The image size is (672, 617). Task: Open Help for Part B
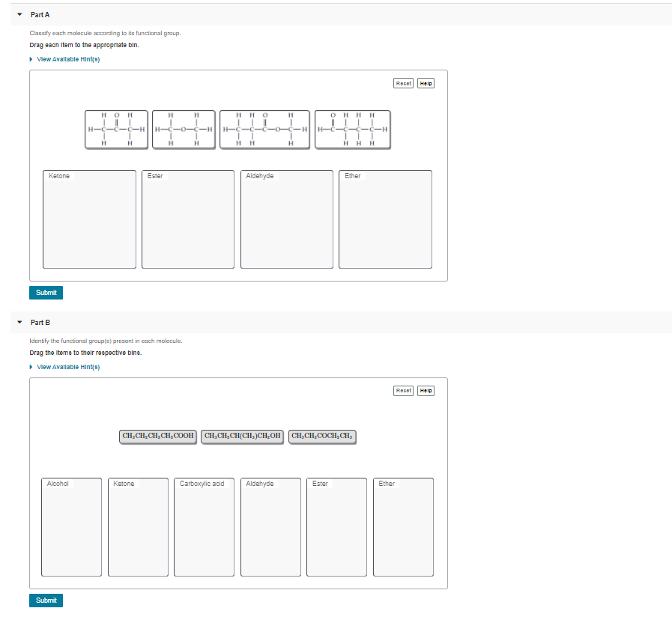(425, 390)
